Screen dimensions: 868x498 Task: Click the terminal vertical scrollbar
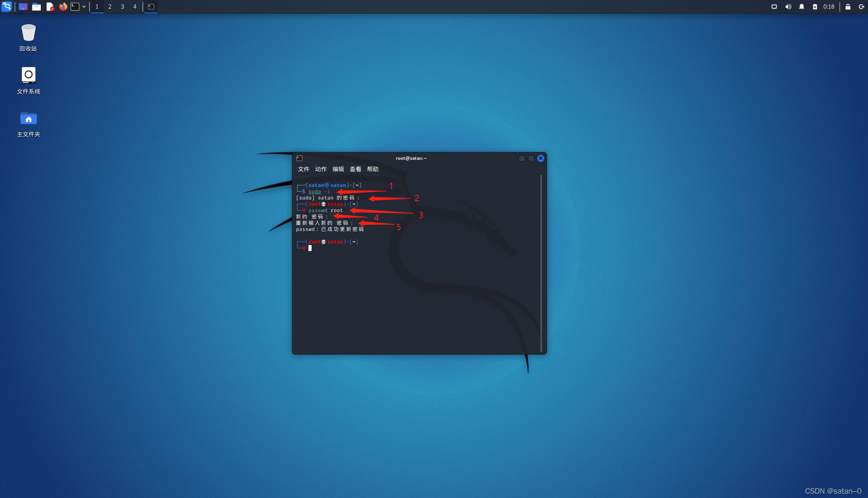point(541,263)
